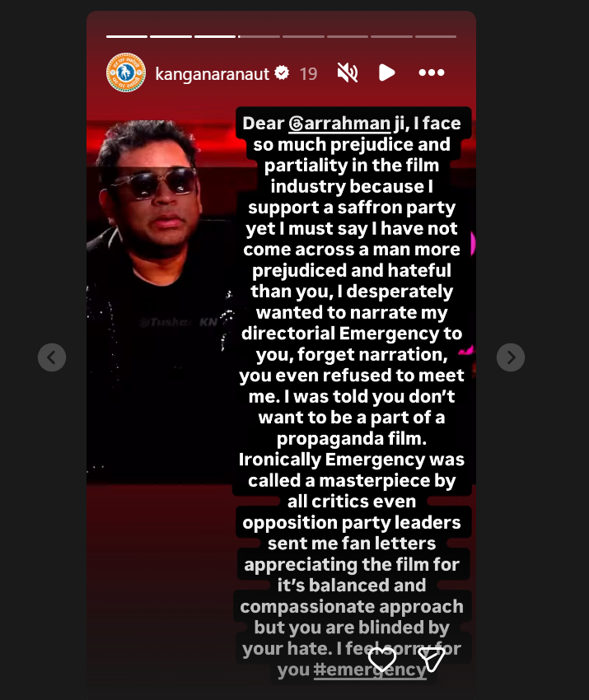Jump to the second story progress segment
Screen dimensions: 589x700
pyautogui.click(x=171, y=36)
